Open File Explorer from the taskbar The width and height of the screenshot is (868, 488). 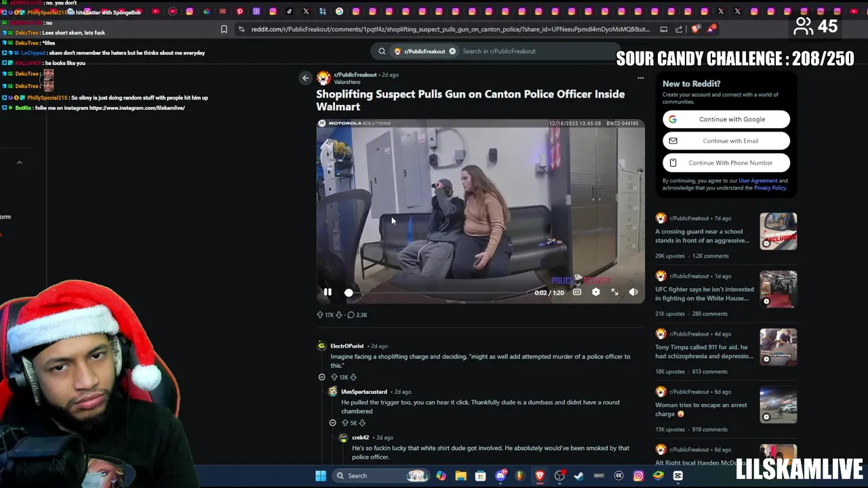pyautogui.click(x=461, y=476)
